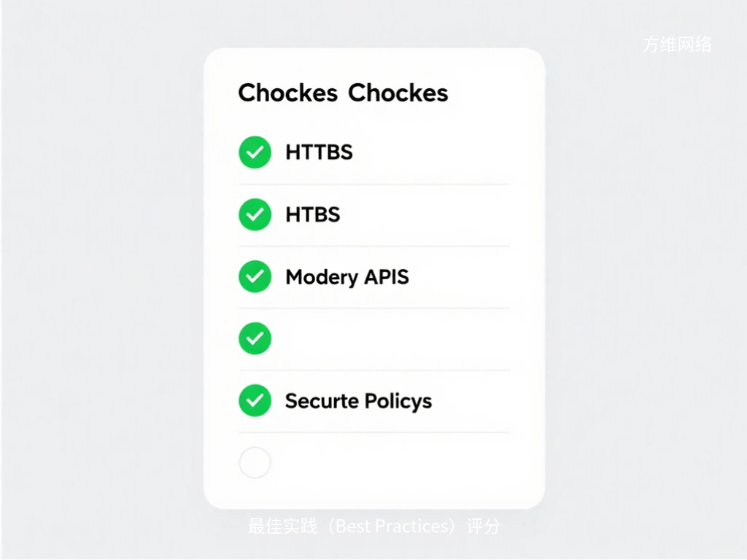Uncheck the green check beside HTBS
This screenshot has height=560, width=747.
pyautogui.click(x=255, y=214)
